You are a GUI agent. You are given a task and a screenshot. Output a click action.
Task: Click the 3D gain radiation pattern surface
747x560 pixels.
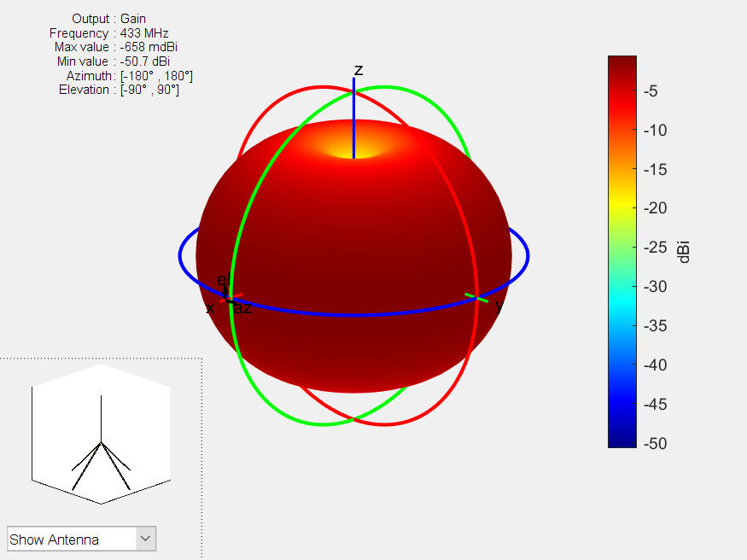point(353,257)
